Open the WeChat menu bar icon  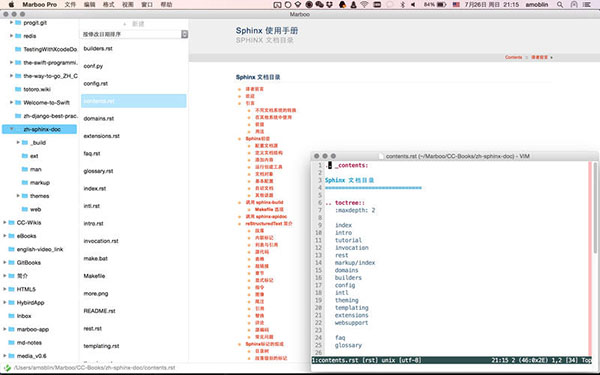click(x=319, y=5)
